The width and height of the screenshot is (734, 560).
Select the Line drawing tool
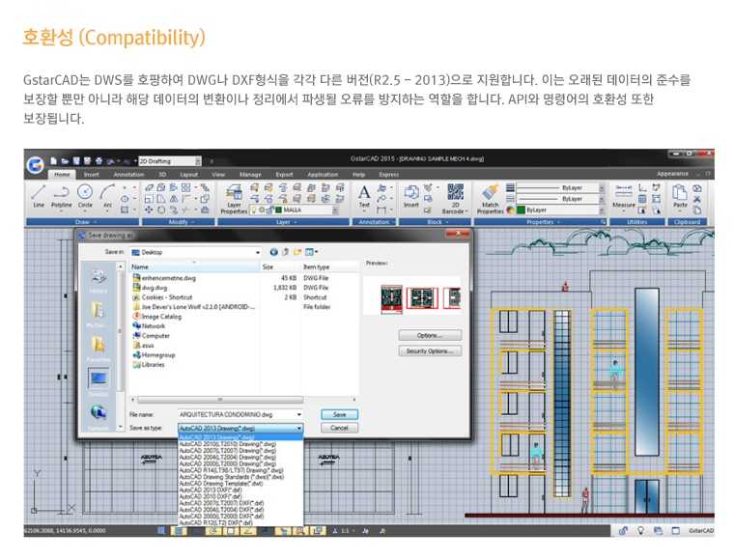click(x=38, y=193)
